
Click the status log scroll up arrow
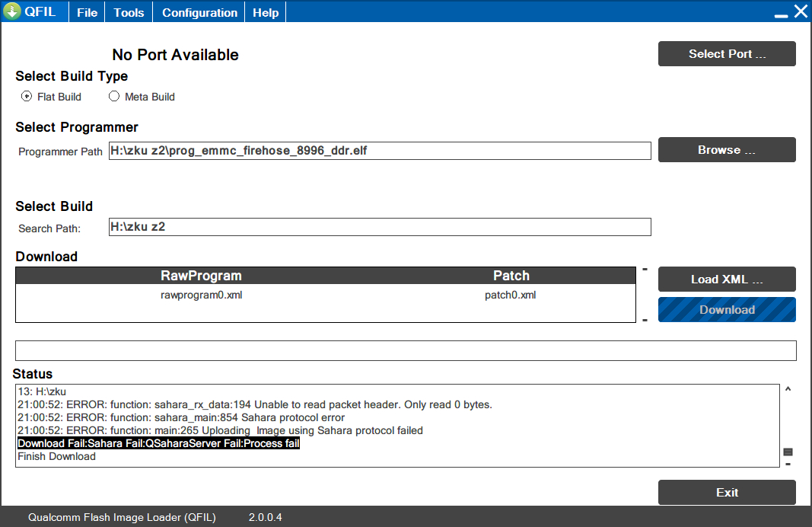(788, 388)
